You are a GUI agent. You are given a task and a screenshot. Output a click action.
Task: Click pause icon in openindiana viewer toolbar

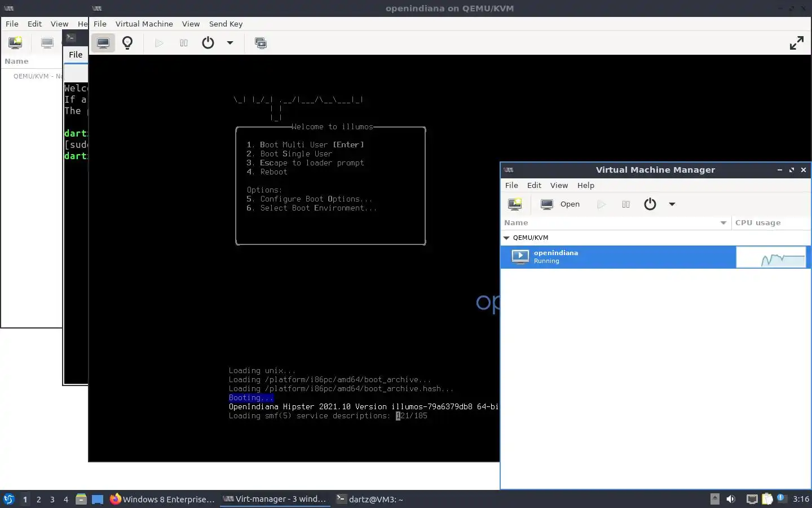pos(183,43)
